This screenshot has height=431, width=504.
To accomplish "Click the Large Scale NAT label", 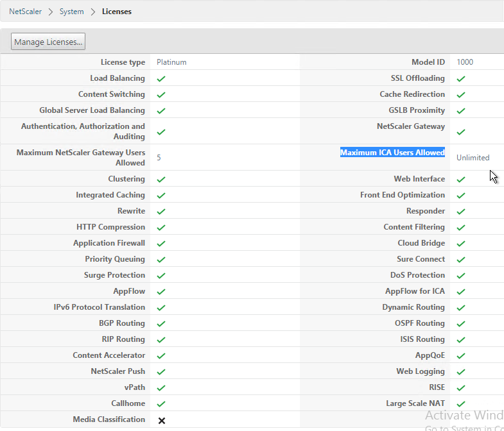I will tap(415, 403).
